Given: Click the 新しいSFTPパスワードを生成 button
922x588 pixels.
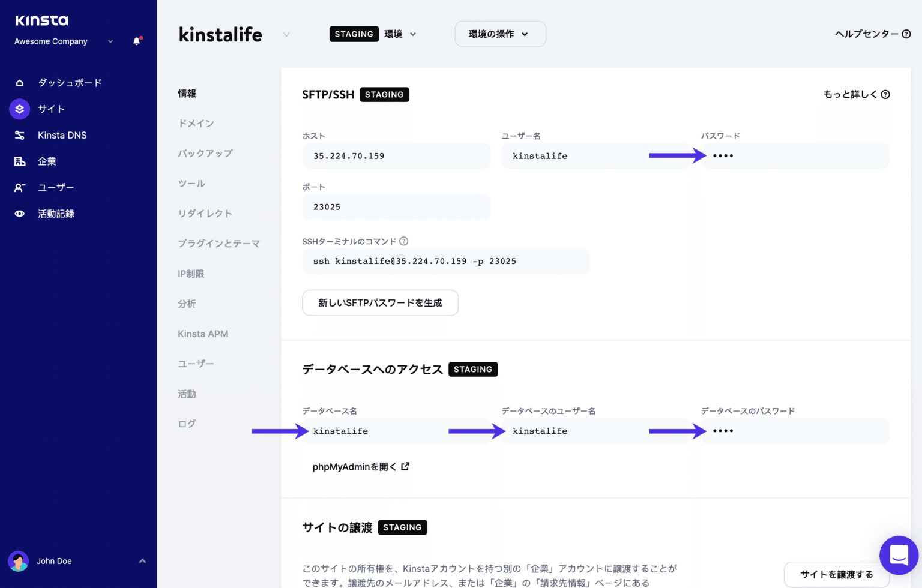Looking at the screenshot, I should (380, 302).
